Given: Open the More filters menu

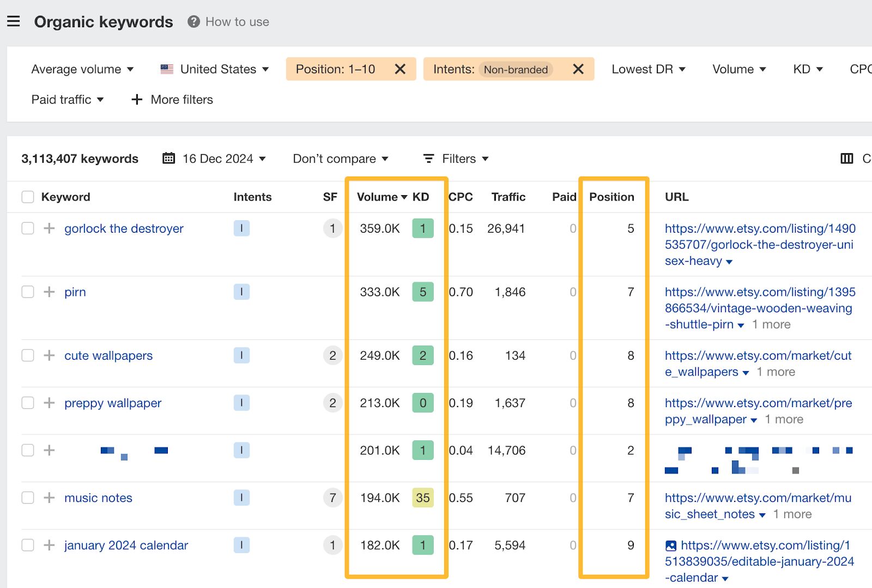Looking at the screenshot, I should (172, 99).
